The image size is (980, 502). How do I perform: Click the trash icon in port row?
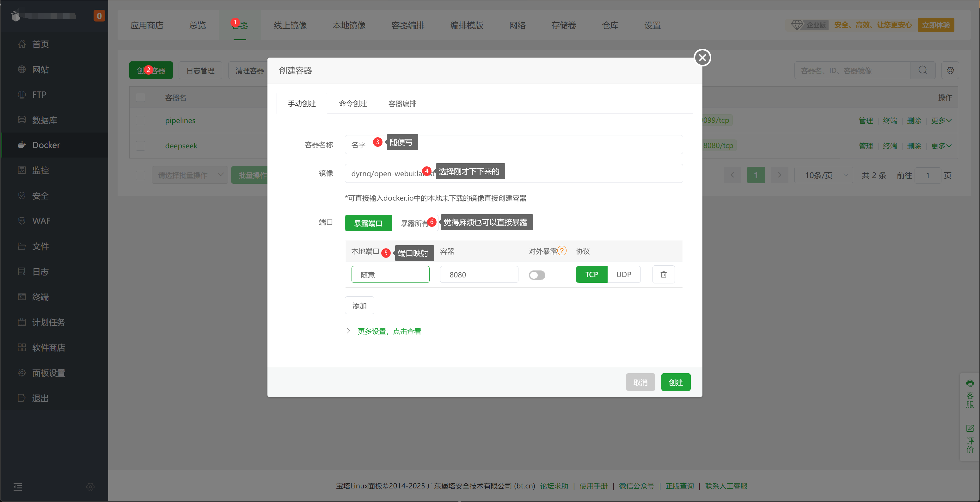(x=663, y=274)
